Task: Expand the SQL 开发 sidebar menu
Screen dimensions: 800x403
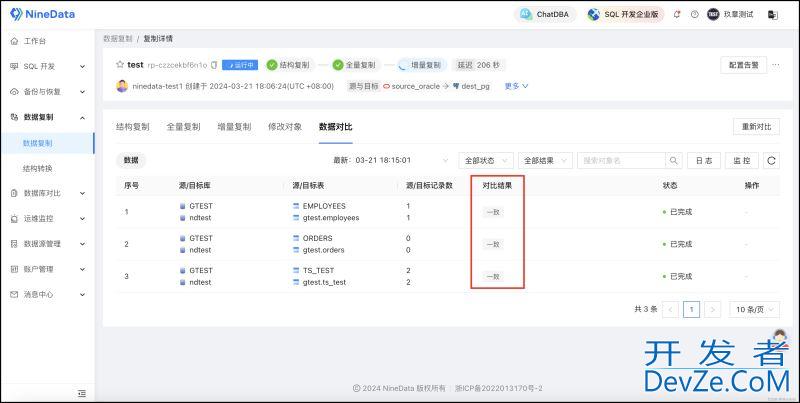Action: coord(48,66)
